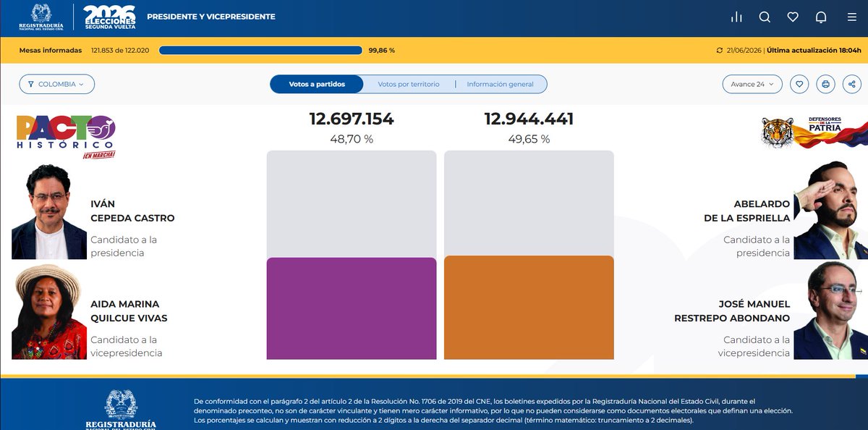Screen dimensions: 868x430
Task: Click the Mesas informadas progress bar
Action: [x=260, y=51]
